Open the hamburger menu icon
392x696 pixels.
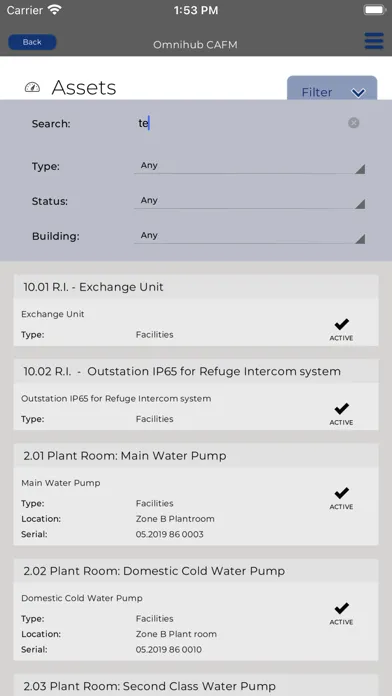coord(374,41)
